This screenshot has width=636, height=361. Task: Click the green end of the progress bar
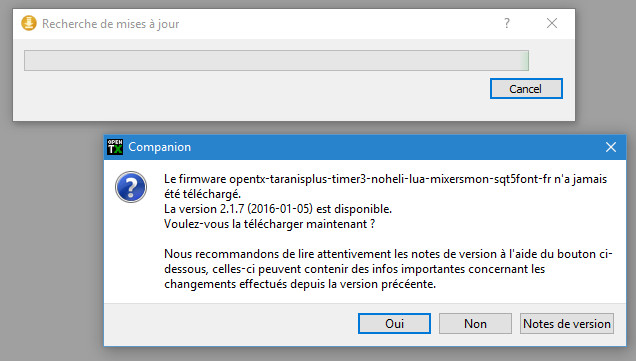pyautogui.click(x=524, y=60)
